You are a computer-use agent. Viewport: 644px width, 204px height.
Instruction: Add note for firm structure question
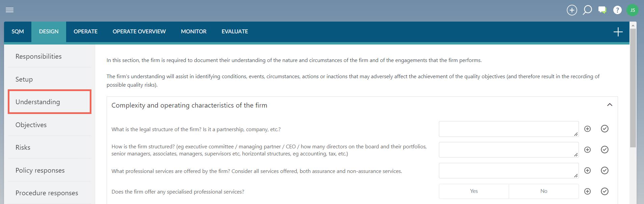pos(587,150)
